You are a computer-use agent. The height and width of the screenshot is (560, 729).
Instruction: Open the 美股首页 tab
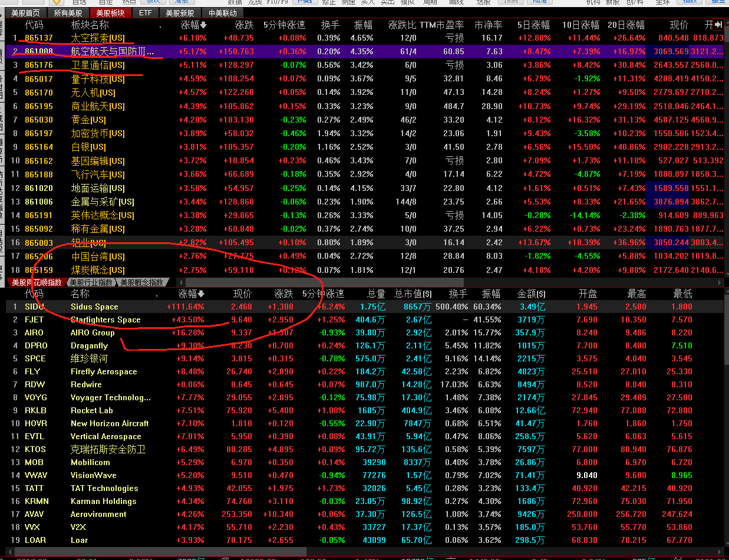click(26, 13)
